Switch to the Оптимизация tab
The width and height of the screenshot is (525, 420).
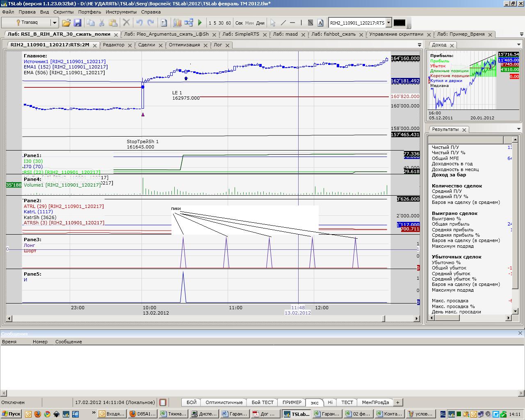point(184,45)
